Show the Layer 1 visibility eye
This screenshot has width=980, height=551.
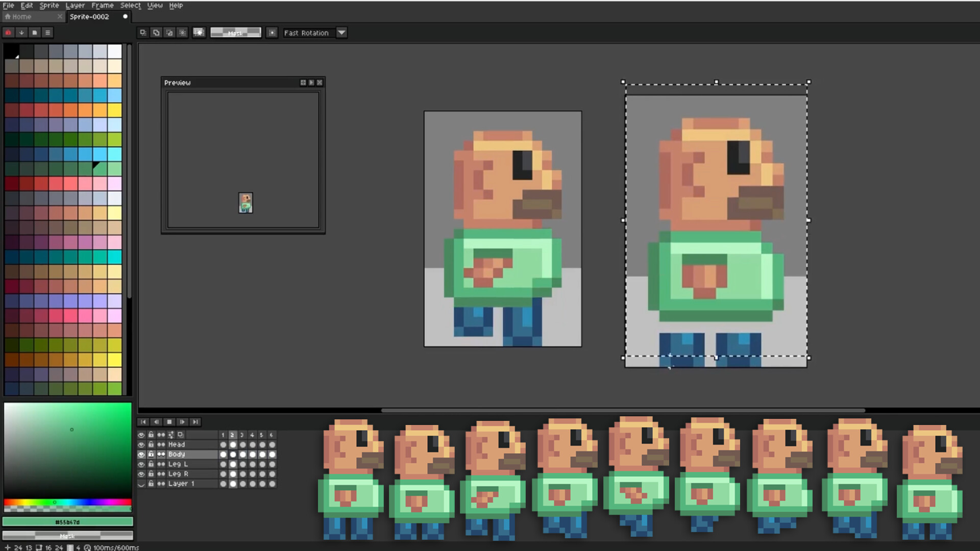tap(142, 483)
